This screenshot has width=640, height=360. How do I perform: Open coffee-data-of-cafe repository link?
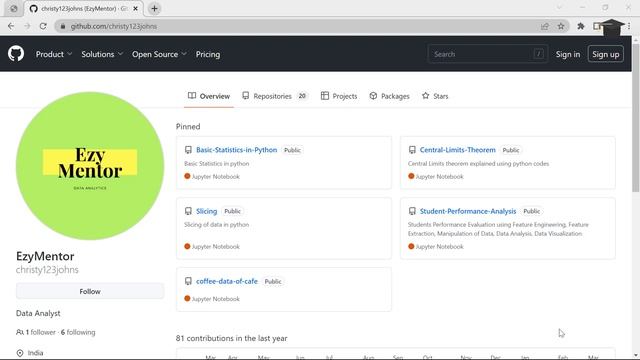click(227, 281)
